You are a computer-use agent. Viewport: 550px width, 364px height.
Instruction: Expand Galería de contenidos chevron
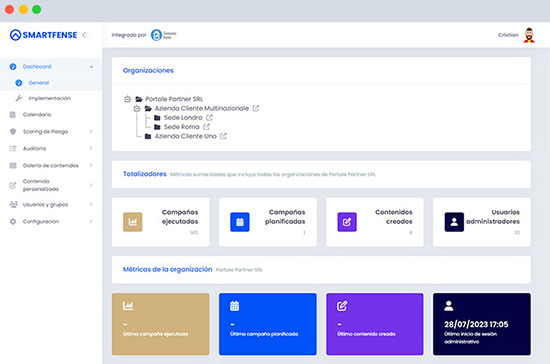[x=91, y=165]
